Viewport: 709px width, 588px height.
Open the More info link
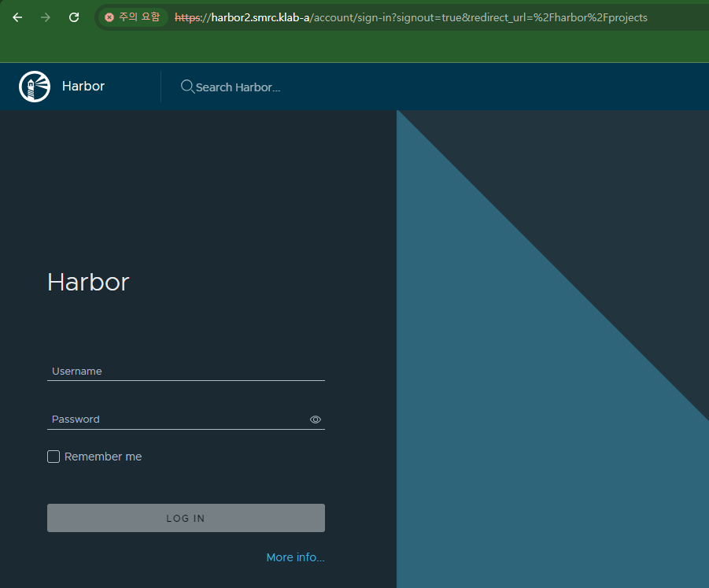coord(295,557)
